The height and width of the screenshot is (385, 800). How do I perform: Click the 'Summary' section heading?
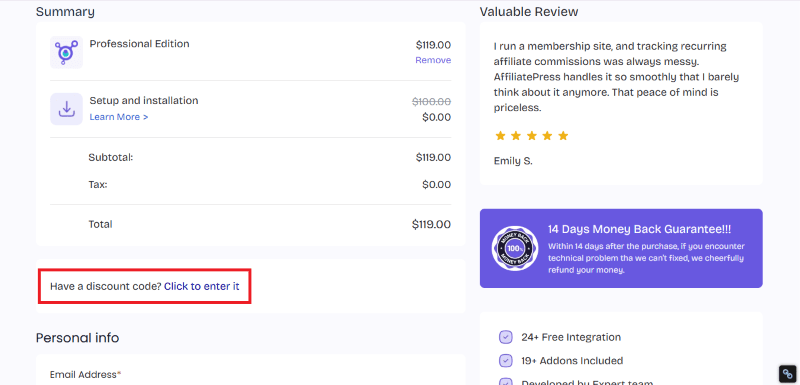pos(65,12)
